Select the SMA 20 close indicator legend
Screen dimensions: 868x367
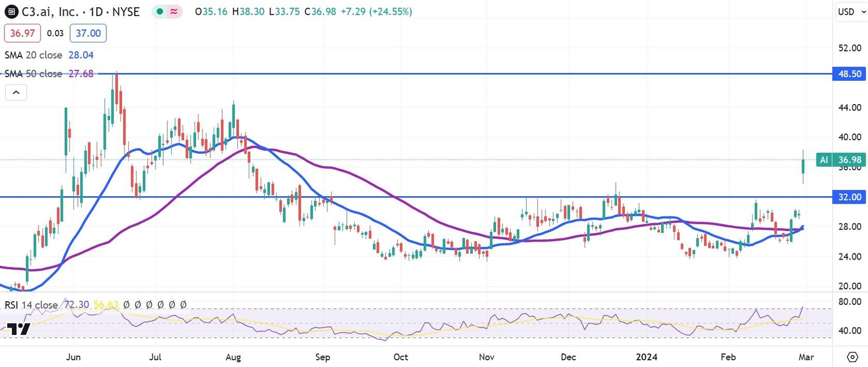click(33, 55)
